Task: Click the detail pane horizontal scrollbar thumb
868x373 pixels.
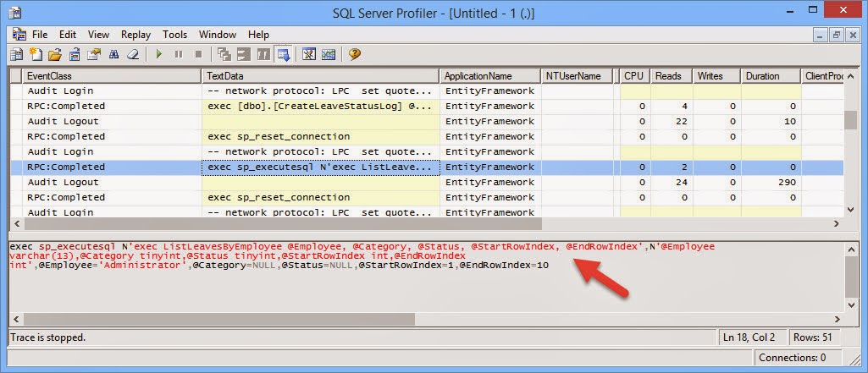Action: (x=218, y=320)
